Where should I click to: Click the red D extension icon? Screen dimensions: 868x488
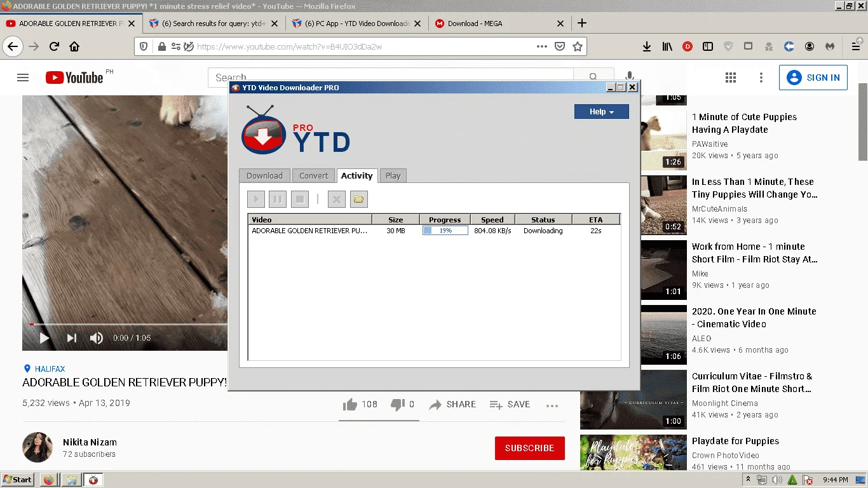tap(688, 46)
